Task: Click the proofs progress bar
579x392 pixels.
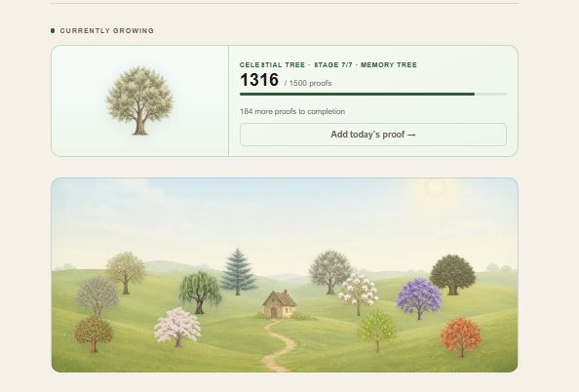Action: 373,95
